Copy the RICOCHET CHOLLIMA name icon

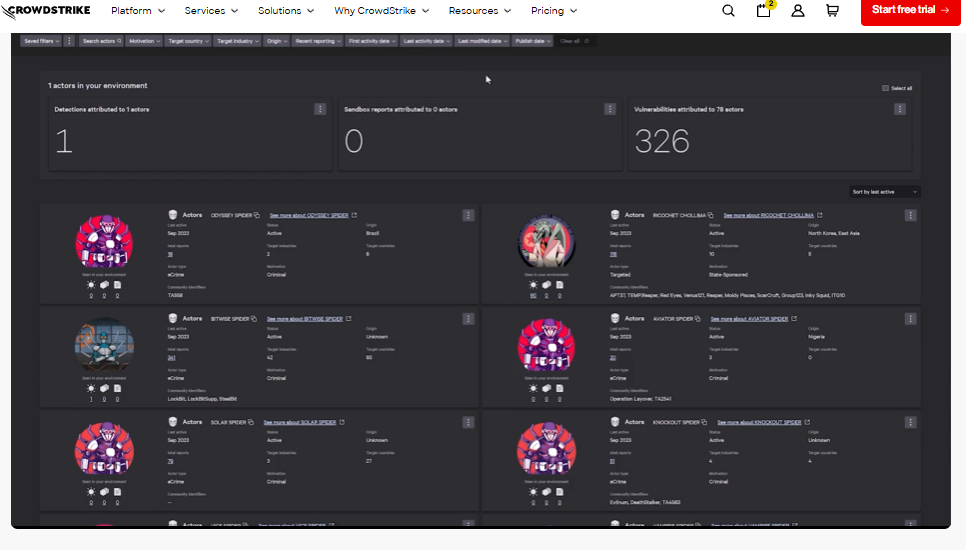[x=710, y=215]
